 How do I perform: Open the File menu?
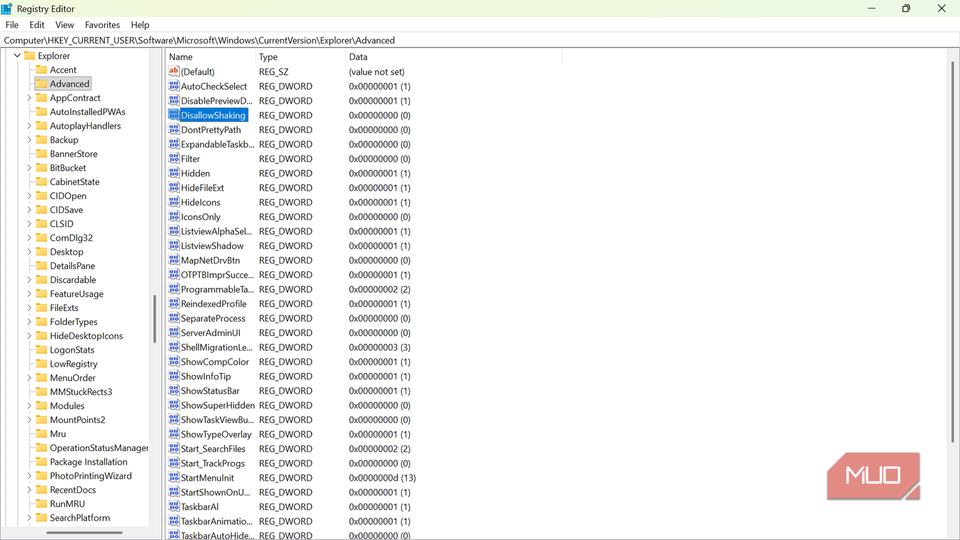12,25
